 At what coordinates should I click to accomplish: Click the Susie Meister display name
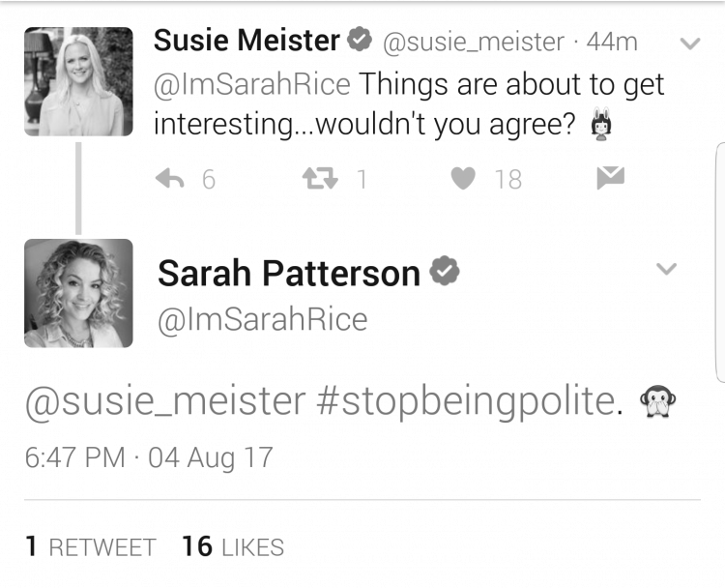tap(246, 41)
